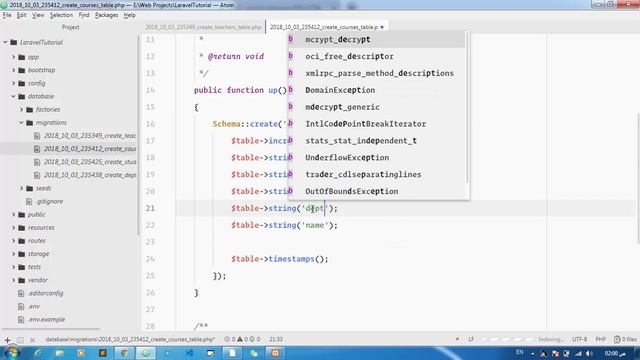The image size is (640, 360).
Task: Open the Packages menu
Action: tap(106, 15)
